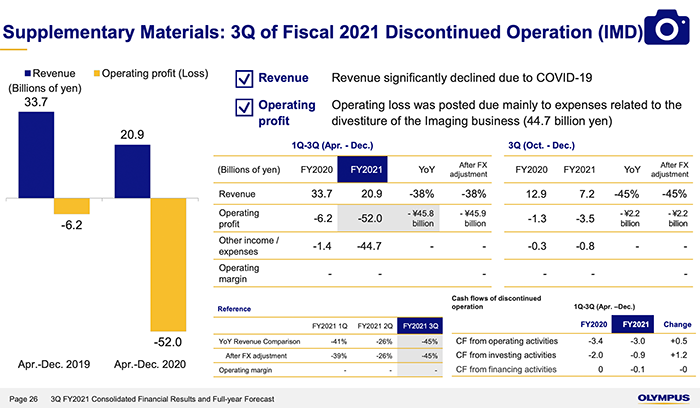The image size is (700, 408).
Task: Select the small yellow -6.2 loss bar
Action: [x=72, y=206]
